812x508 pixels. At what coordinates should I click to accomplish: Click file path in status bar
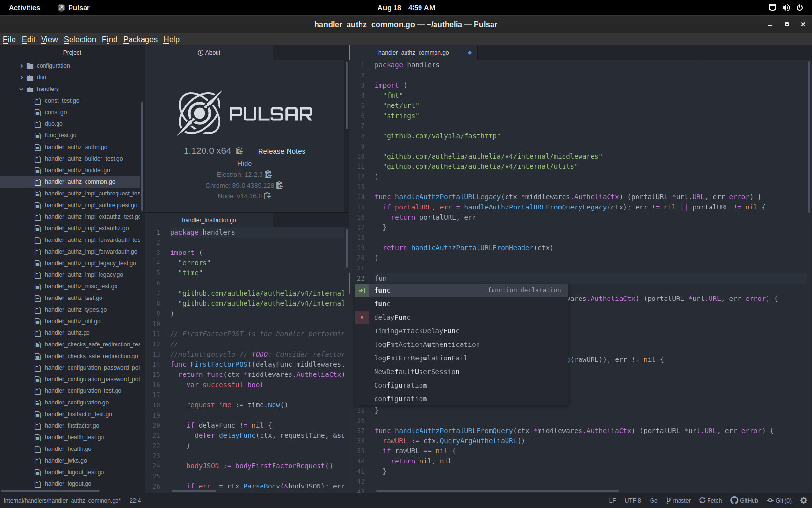point(62,501)
